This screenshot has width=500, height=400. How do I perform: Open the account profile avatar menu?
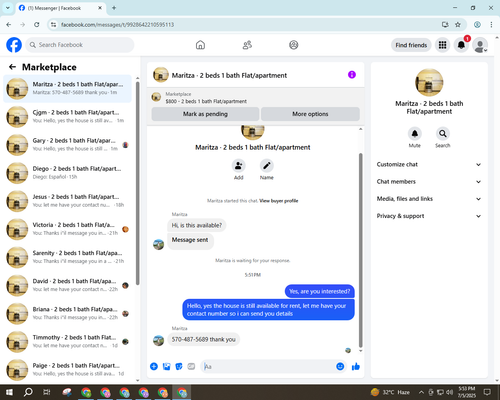(480, 45)
